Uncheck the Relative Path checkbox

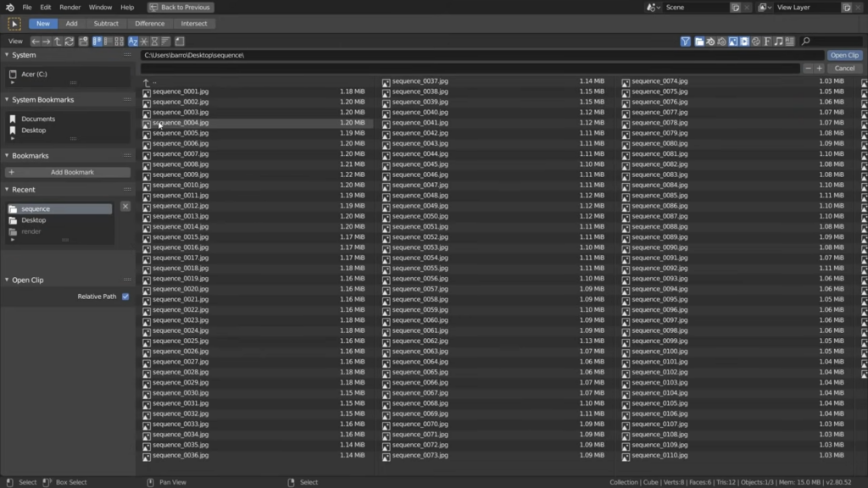coord(125,297)
